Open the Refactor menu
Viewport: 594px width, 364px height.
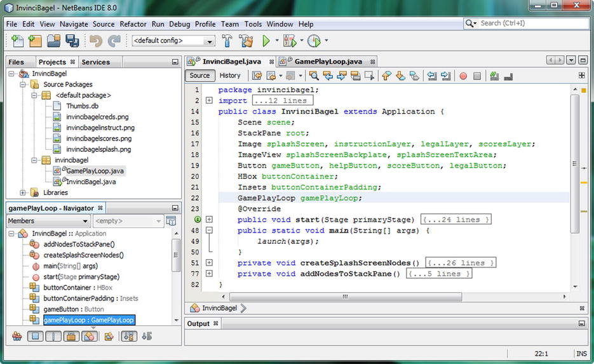133,24
